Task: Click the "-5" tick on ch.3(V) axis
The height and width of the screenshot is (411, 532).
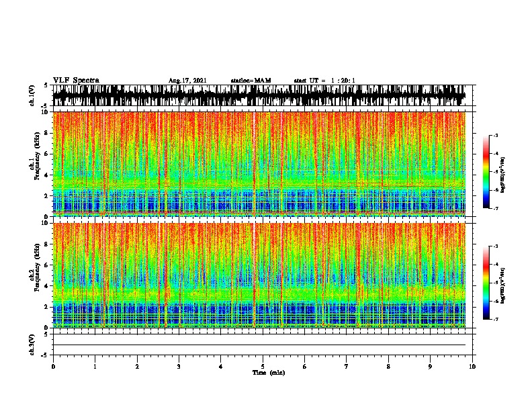Action: click(x=45, y=355)
